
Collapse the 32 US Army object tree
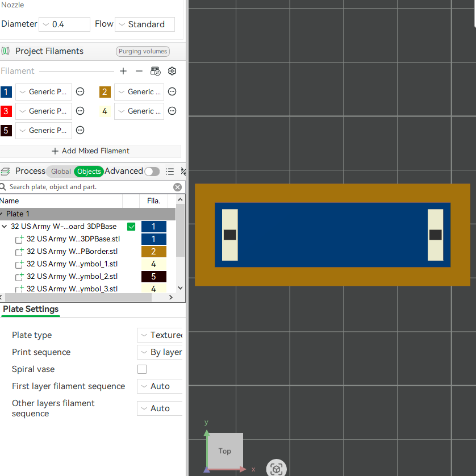[4, 227]
